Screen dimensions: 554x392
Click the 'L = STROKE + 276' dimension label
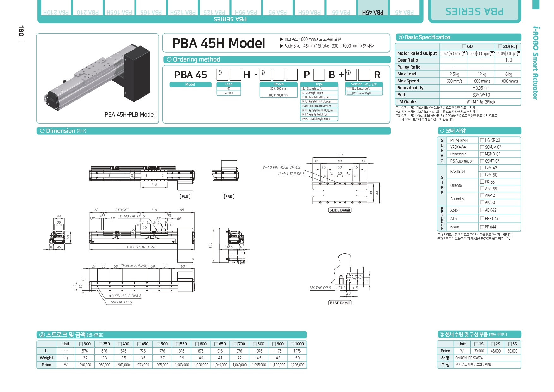pos(142,247)
